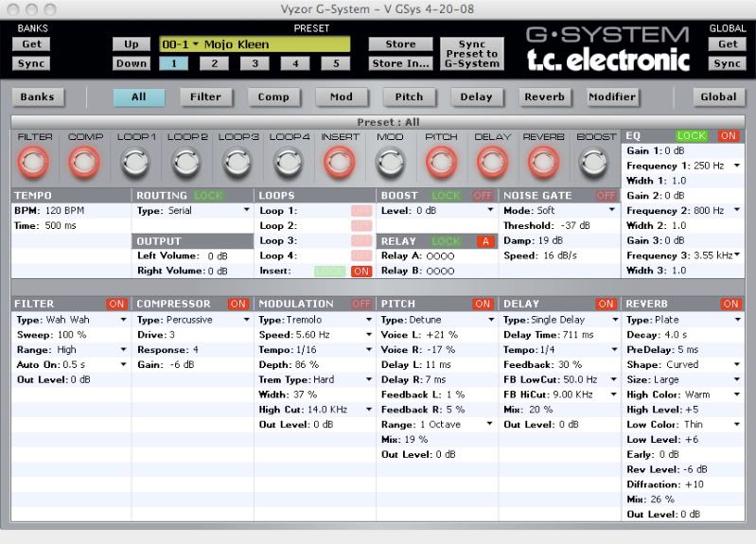The image size is (756, 544).
Task: Click the Store In... button
Action: click(400, 63)
